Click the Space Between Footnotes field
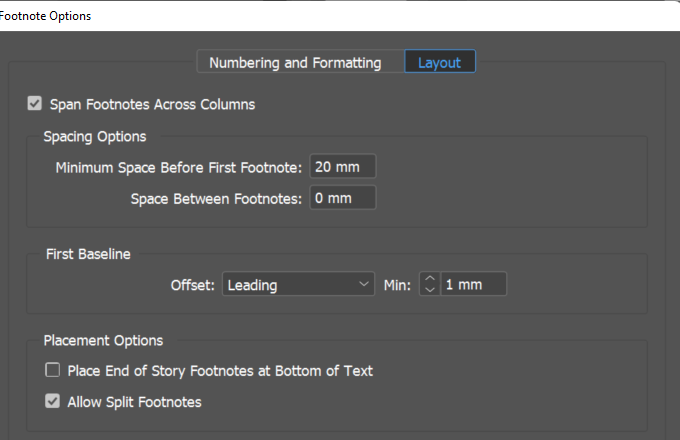680x440 pixels. click(x=343, y=198)
